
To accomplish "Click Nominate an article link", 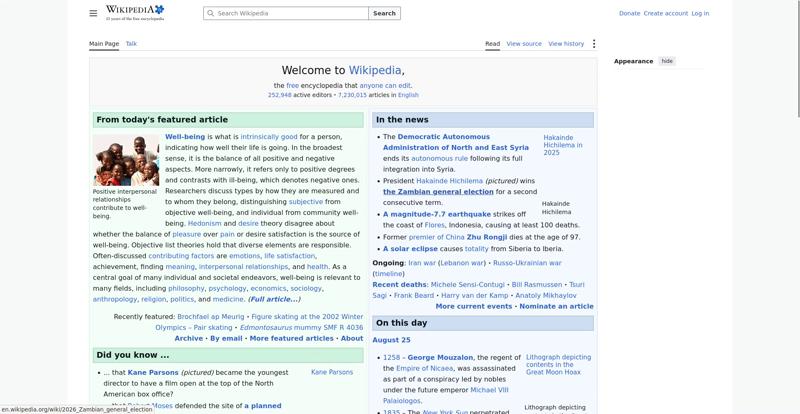I will pyautogui.click(x=556, y=306).
